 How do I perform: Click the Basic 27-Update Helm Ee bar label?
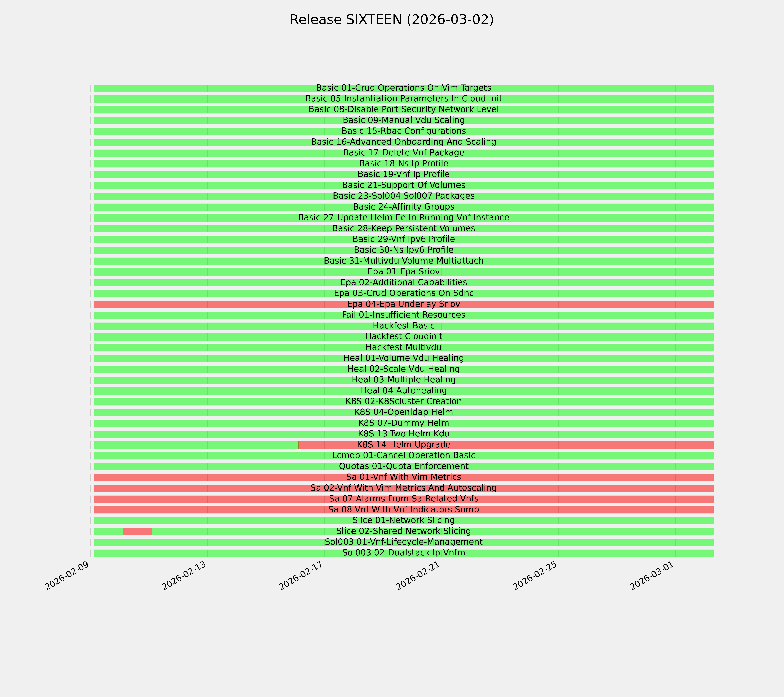point(403,218)
